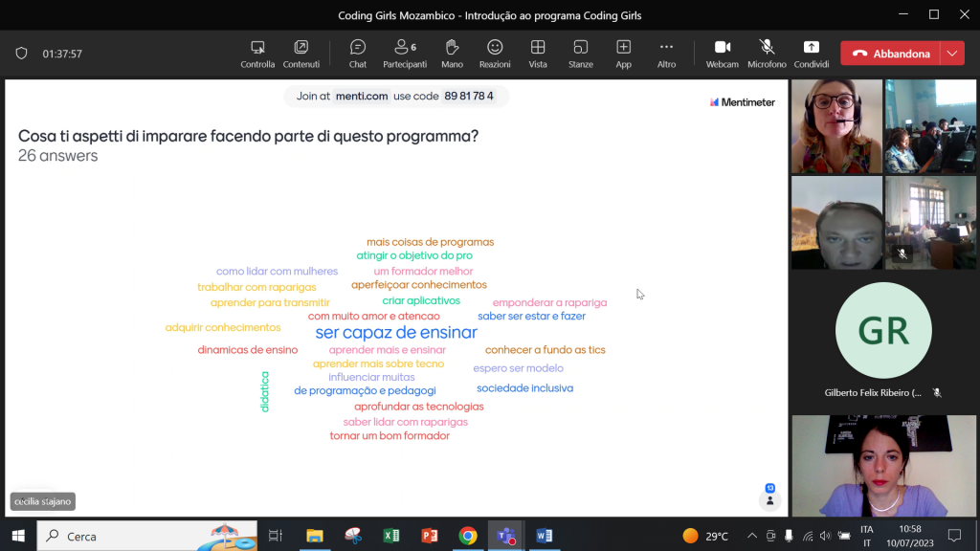980x551 pixels.
Task: Click the phrase 'sociedade inclusiva'
Action: (x=525, y=388)
